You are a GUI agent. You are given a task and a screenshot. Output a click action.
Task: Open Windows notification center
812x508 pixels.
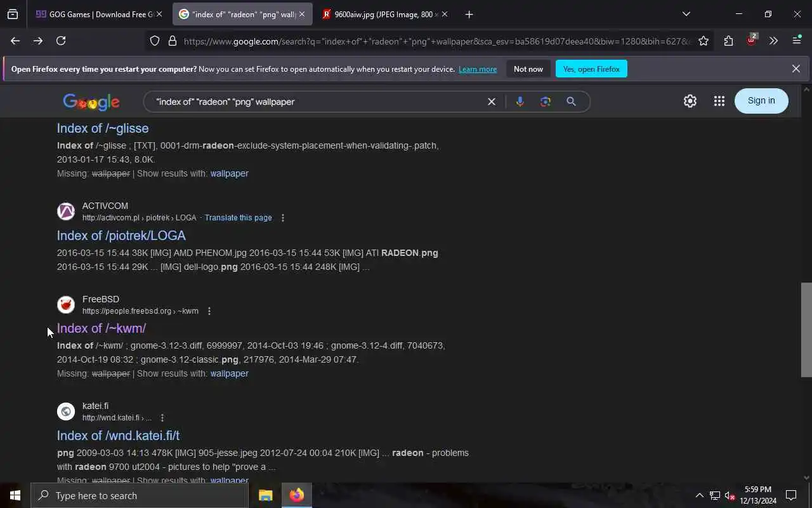click(791, 495)
